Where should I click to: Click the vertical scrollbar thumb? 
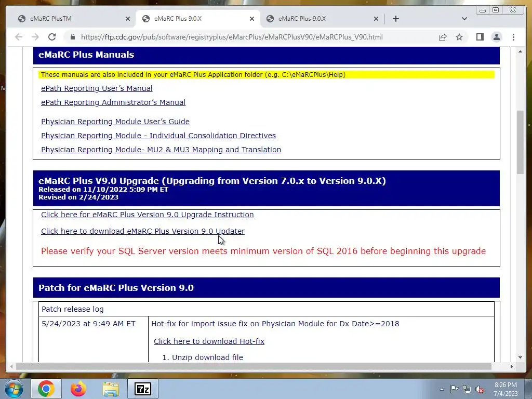click(x=520, y=142)
